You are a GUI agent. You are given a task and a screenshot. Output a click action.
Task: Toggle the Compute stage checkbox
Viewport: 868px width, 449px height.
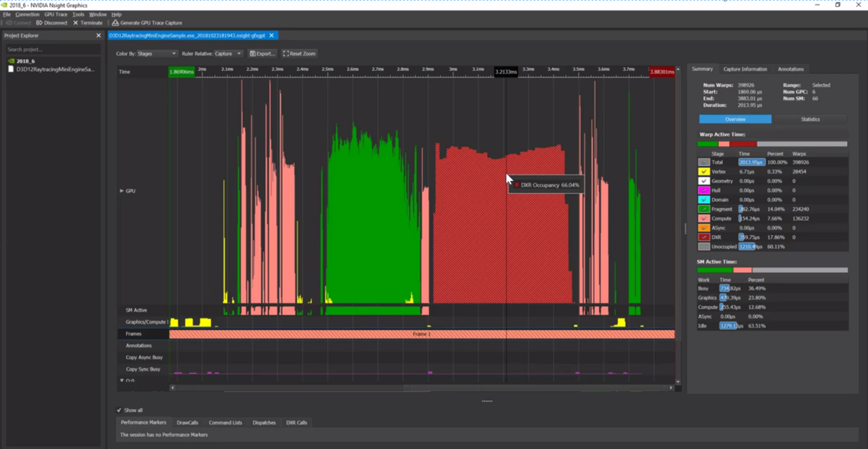click(704, 218)
